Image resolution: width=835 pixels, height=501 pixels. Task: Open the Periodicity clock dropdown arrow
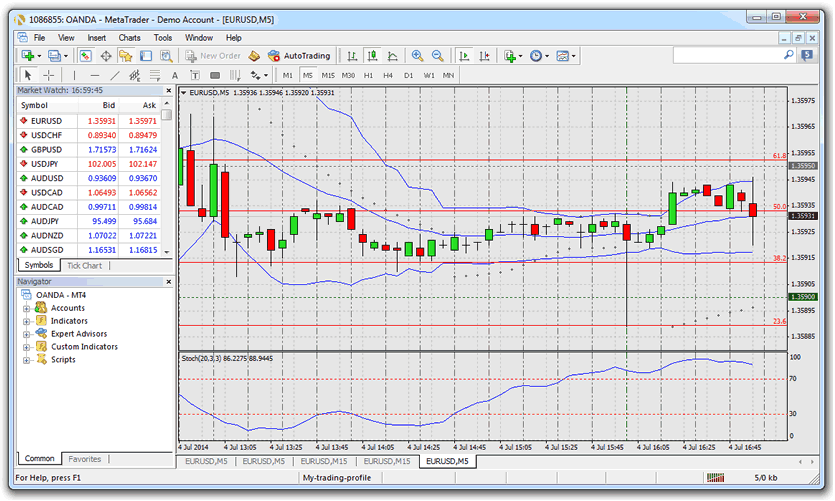coord(547,56)
